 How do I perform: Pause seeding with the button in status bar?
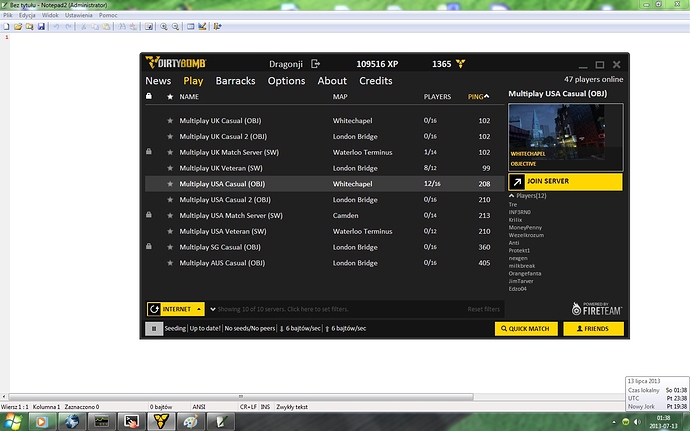coord(154,328)
